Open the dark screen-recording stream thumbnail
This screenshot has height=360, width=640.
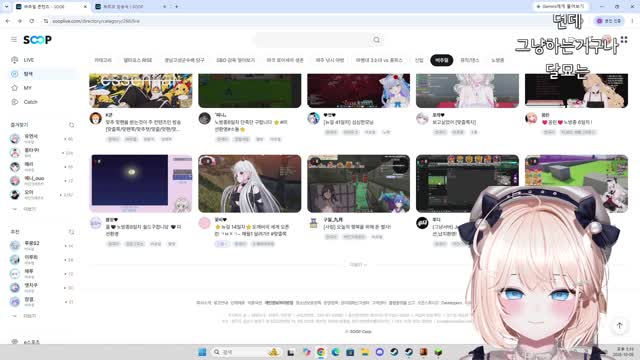[467, 183]
